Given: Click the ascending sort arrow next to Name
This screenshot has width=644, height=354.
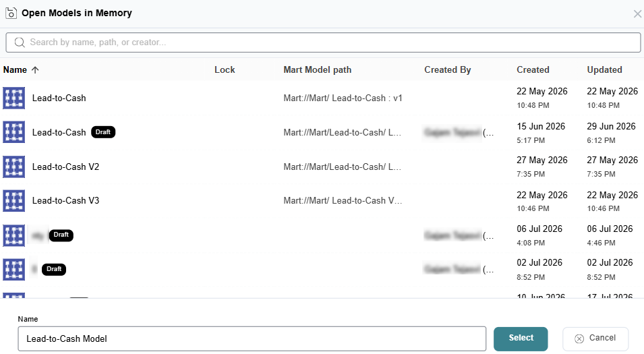Looking at the screenshot, I should click(x=35, y=70).
